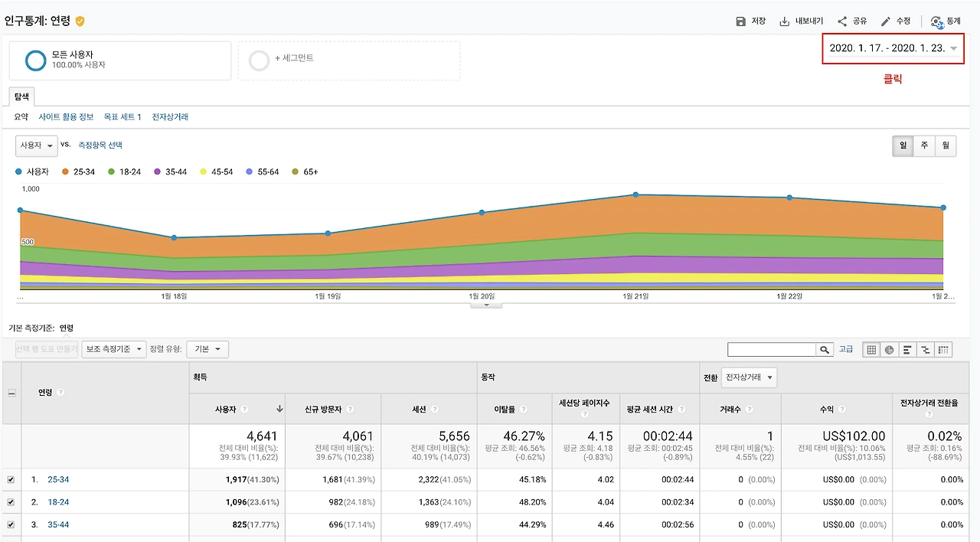Click help icon next to 세션 column

tap(435, 410)
